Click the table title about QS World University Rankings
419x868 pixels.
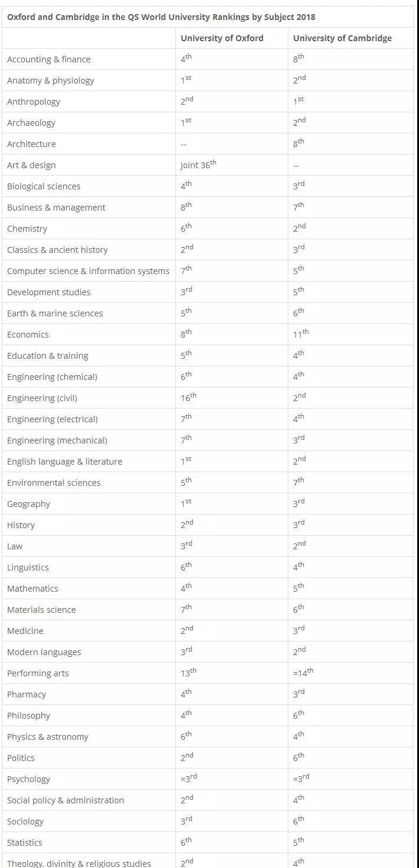tap(161, 16)
